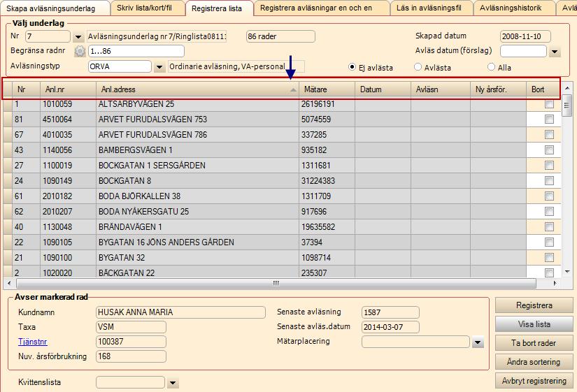
Task: Click Avbryt registrering button
Action: click(534, 381)
